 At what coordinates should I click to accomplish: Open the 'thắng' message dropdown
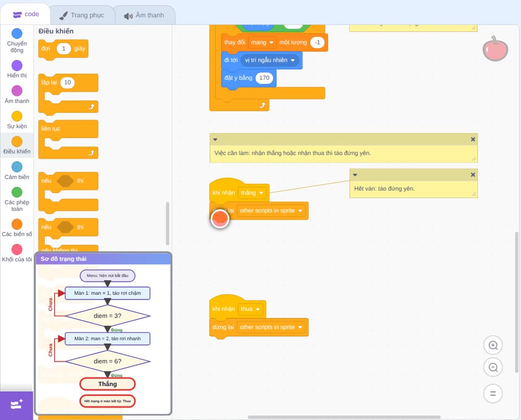tap(252, 193)
